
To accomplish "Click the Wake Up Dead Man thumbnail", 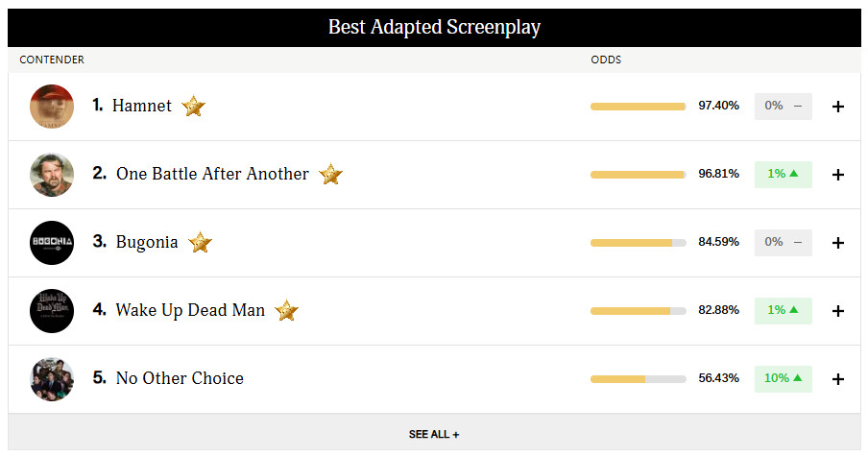I will [x=52, y=311].
